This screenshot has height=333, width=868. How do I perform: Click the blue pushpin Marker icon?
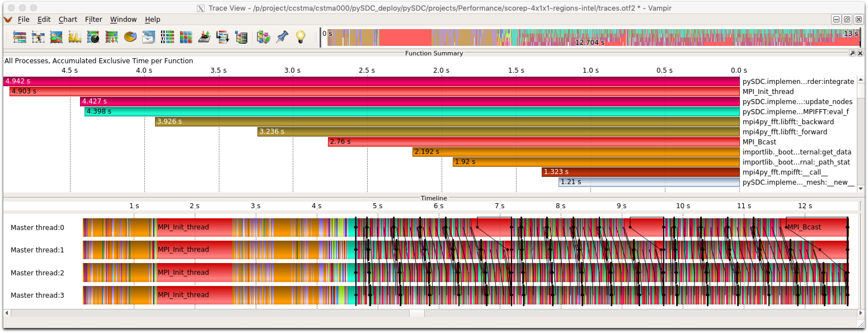282,37
